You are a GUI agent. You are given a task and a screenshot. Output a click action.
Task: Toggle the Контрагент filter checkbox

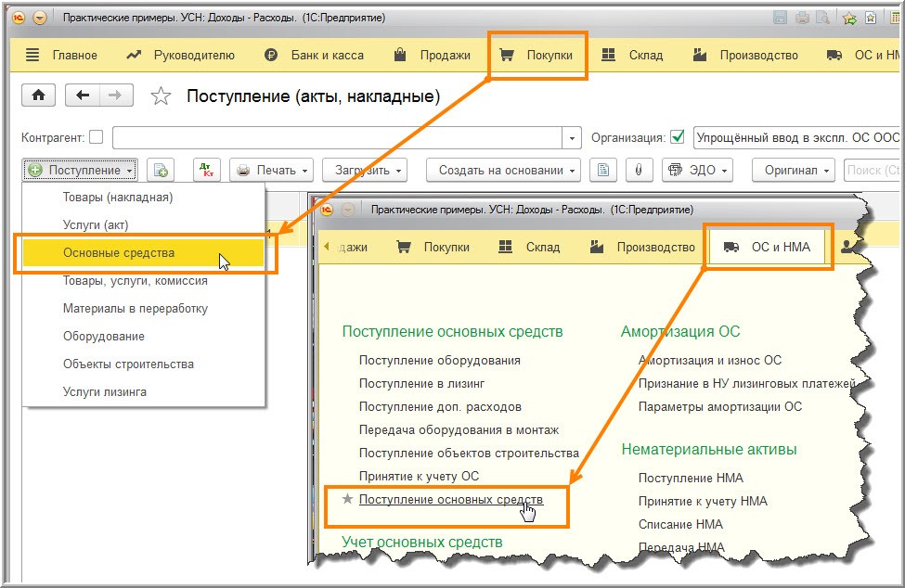97,137
